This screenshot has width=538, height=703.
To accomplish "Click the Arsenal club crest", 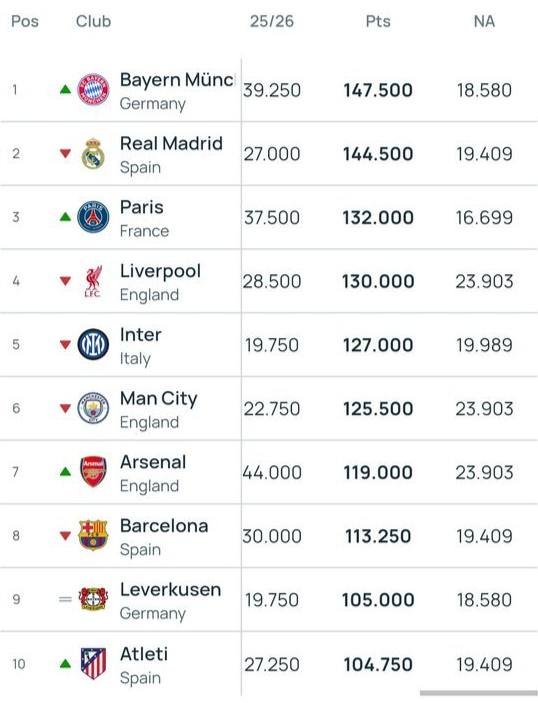I will coord(93,472).
